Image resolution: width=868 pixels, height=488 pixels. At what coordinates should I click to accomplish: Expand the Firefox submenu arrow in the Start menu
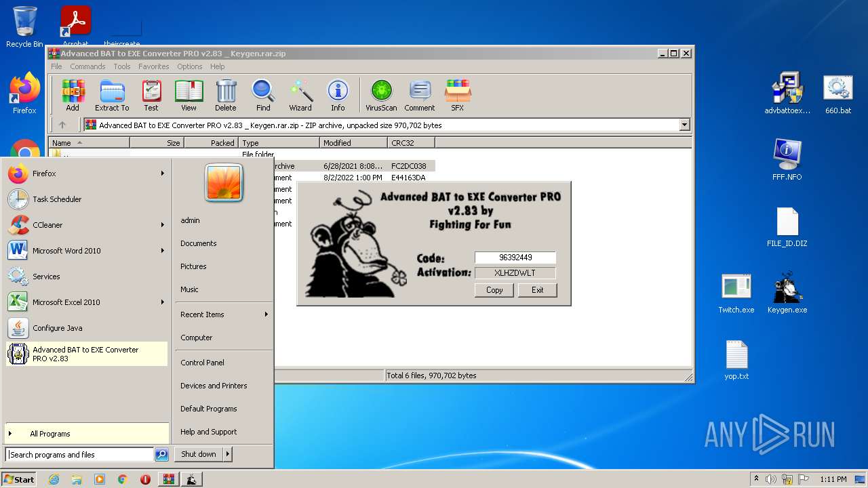pyautogui.click(x=162, y=174)
